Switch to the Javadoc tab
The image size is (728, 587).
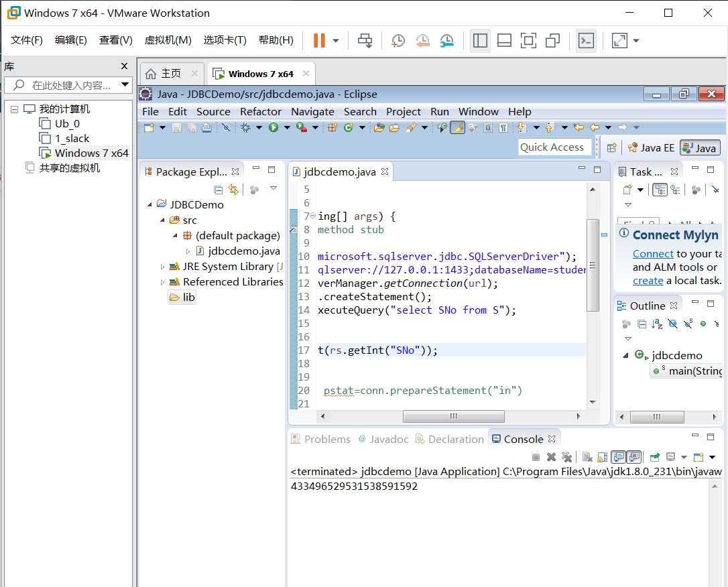384,439
